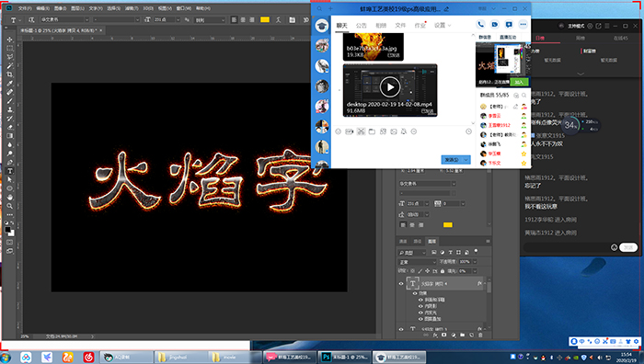The image size is (644, 364).
Task: Open the 滤镜 Filter menu in Photoshop
Action: [x=132, y=8]
